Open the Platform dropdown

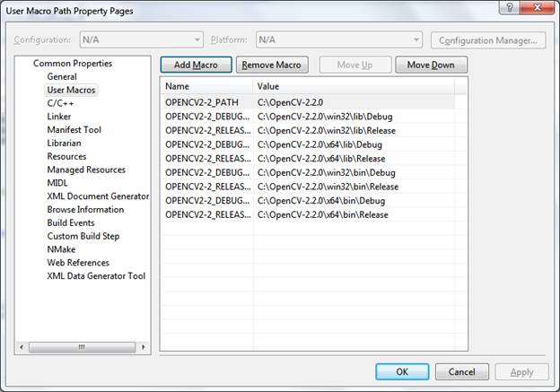click(x=339, y=39)
